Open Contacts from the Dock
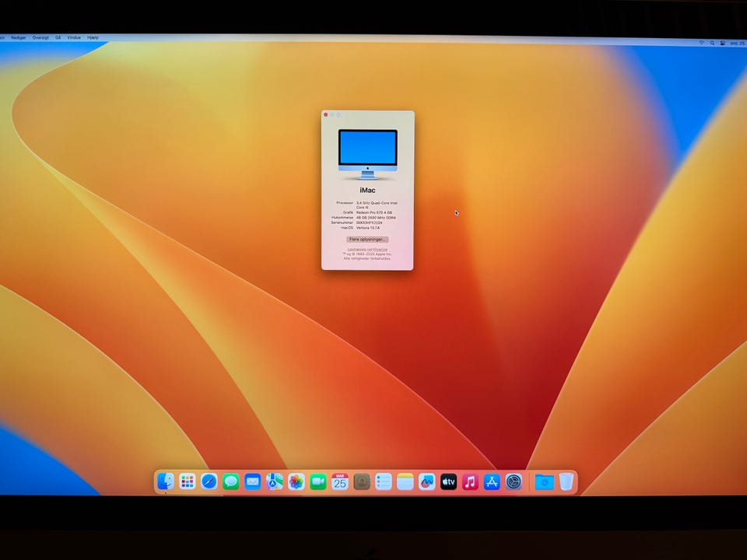The image size is (747, 560). pos(362,481)
